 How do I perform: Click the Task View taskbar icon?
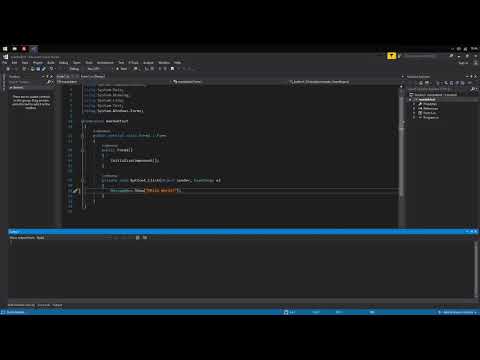click(15, 49)
